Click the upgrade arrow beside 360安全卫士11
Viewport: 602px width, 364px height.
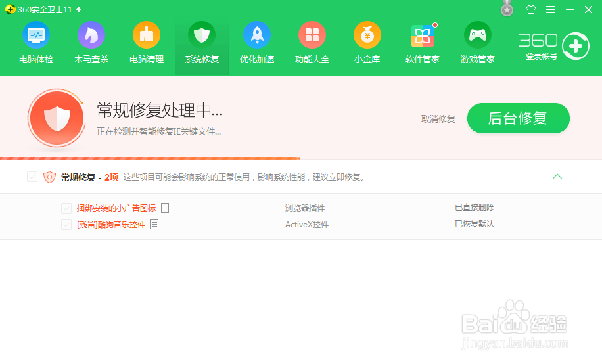(x=79, y=10)
